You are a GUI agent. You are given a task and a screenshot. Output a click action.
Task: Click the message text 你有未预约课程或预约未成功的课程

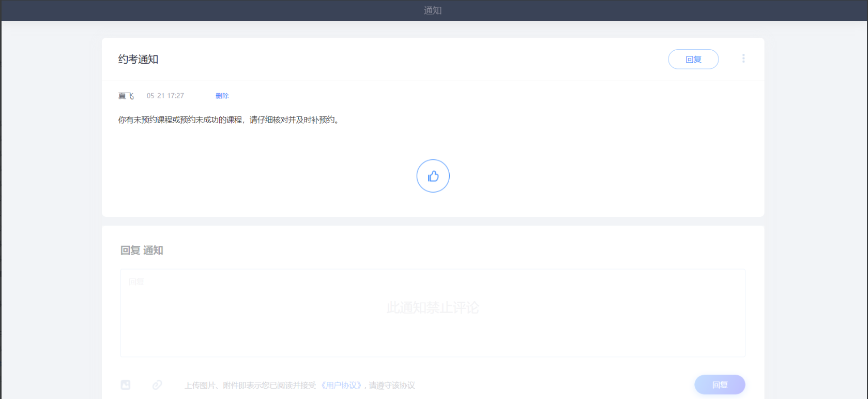point(180,120)
